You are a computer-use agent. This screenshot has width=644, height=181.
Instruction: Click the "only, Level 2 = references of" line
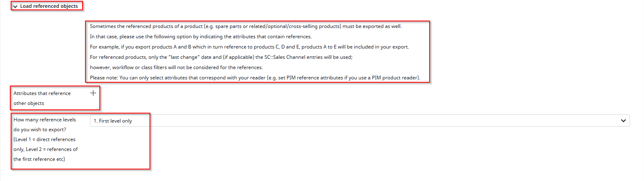pyautogui.click(x=46, y=149)
